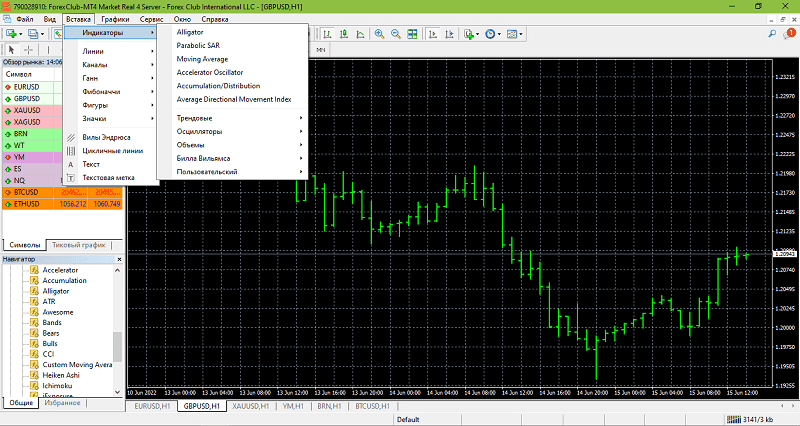Select XAUUSD row in Market Watch
The image size is (800, 426).
pos(33,110)
